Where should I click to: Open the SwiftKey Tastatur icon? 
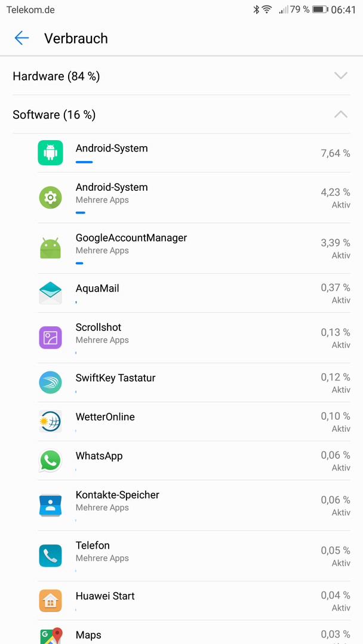point(50,382)
